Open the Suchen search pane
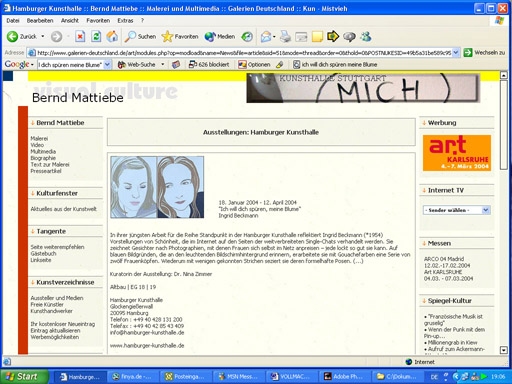512x384 pixels. coord(140,36)
